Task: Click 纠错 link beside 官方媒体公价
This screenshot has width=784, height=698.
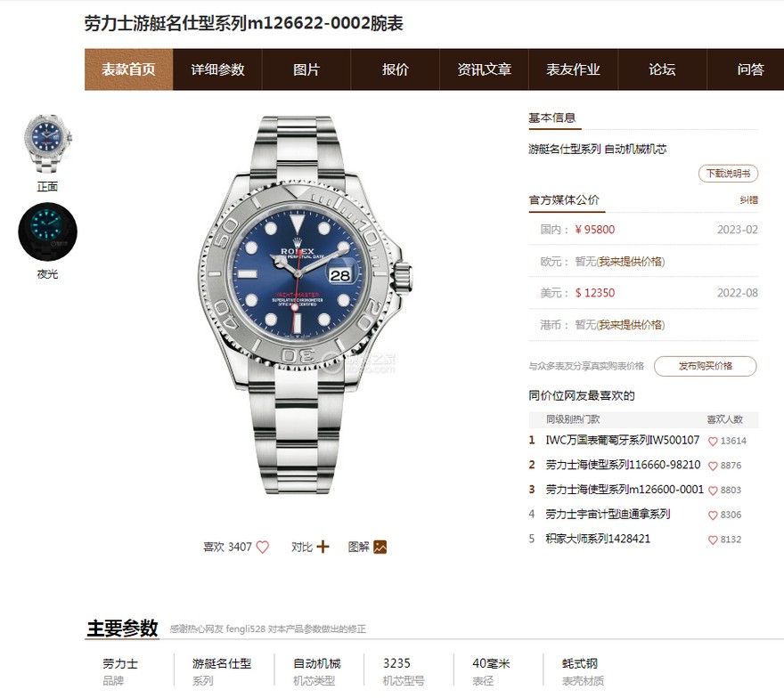Action: tap(748, 199)
